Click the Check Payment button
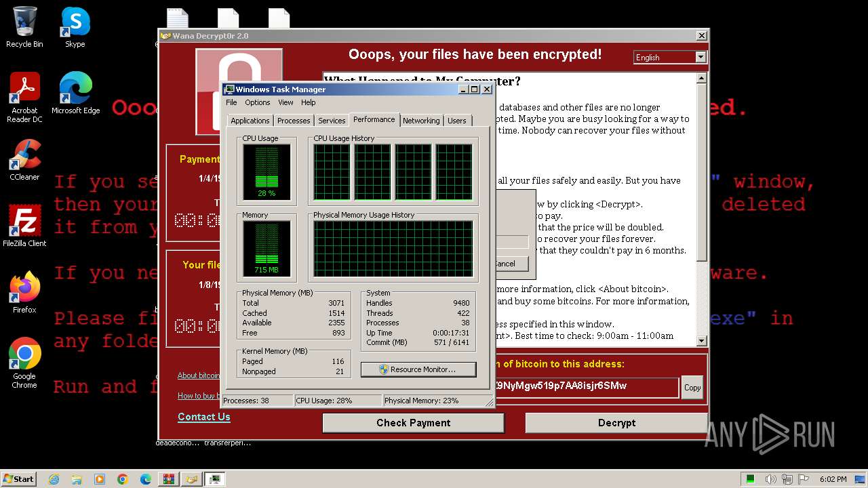Viewport: 868px width, 488px height. point(413,423)
